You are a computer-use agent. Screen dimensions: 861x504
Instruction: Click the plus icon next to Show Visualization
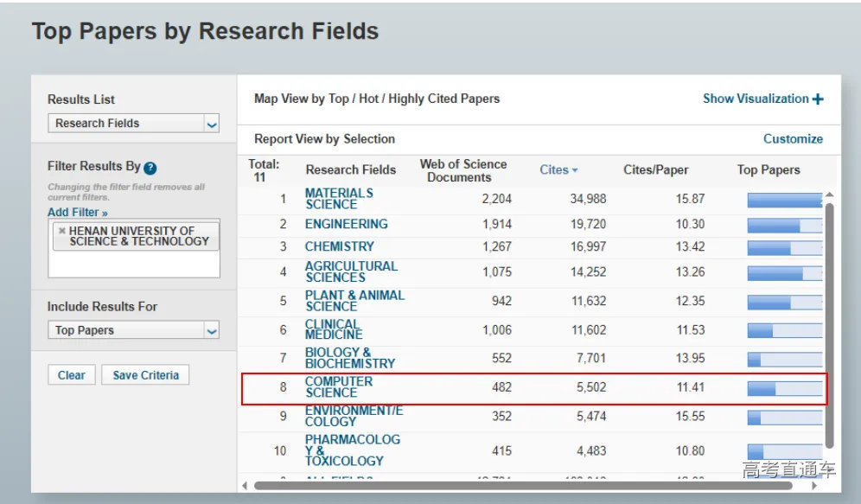click(818, 99)
